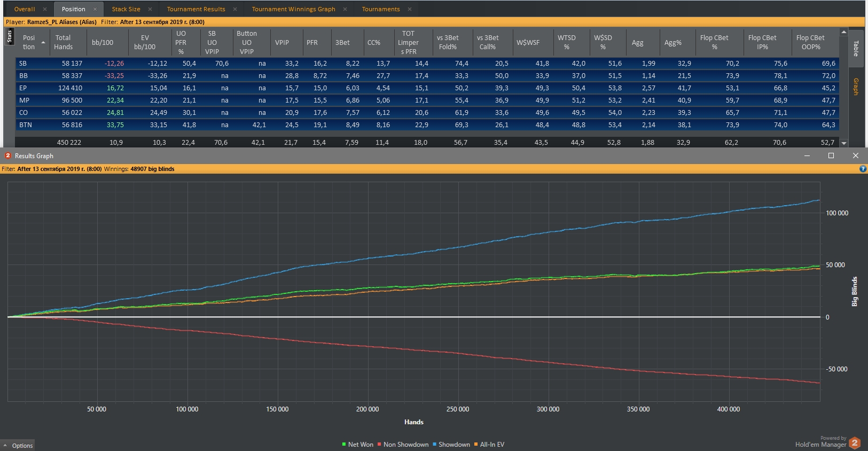
Task: Sort by bb/100 column header
Action: pyautogui.click(x=107, y=42)
